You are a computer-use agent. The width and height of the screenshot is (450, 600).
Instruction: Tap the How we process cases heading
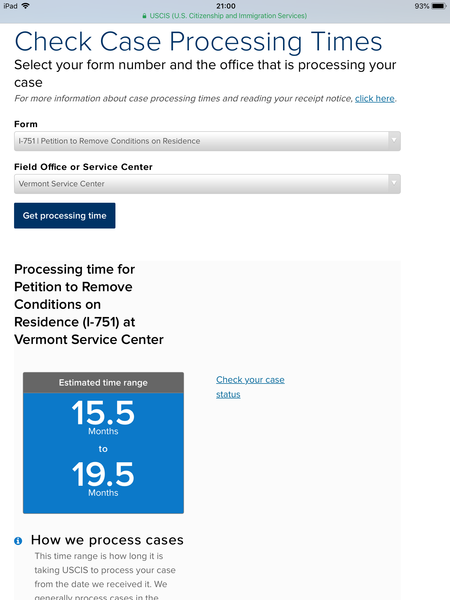click(107, 540)
